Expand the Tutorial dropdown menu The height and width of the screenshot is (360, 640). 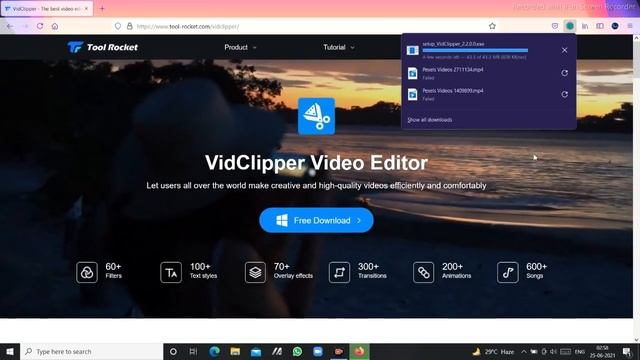(x=339, y=47)
